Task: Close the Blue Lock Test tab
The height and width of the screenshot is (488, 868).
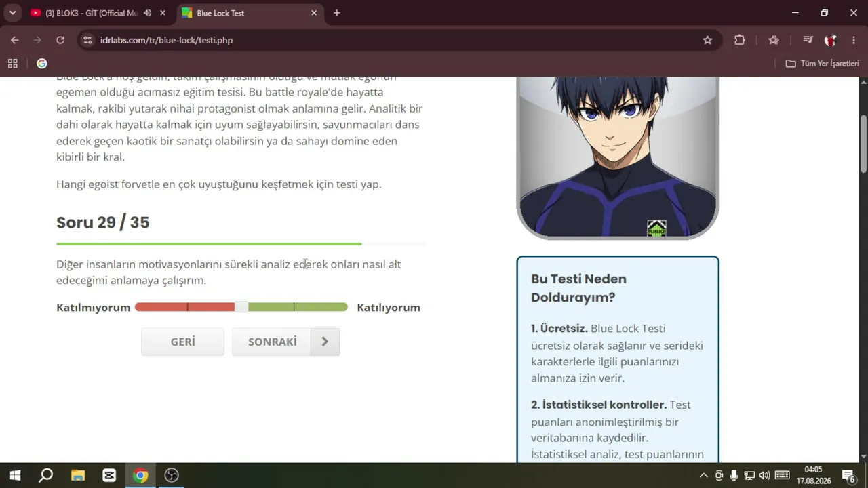Action: [x=314, y=13]
